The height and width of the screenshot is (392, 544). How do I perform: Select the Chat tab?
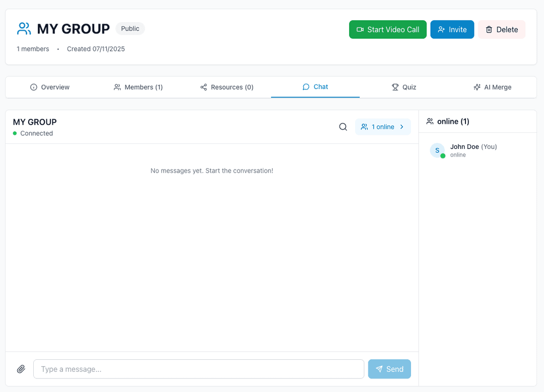coord(315,87)
